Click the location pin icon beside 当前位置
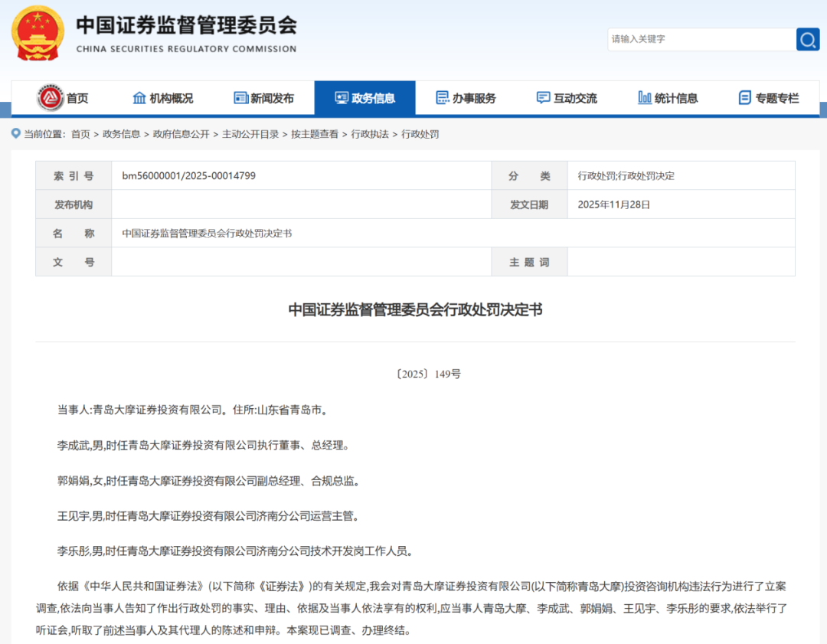Image resolution: width=827 pixels, height=644 pixels. tap(15, 133)
